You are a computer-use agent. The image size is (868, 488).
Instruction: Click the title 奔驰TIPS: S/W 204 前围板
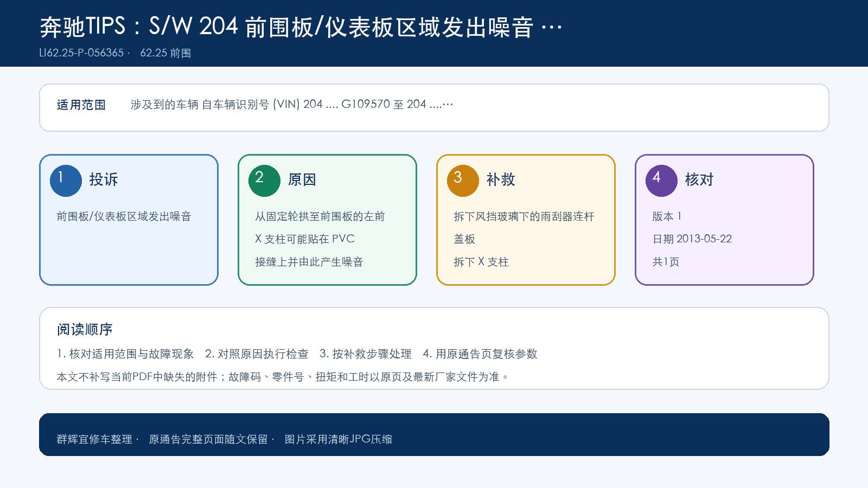[301, 27]
